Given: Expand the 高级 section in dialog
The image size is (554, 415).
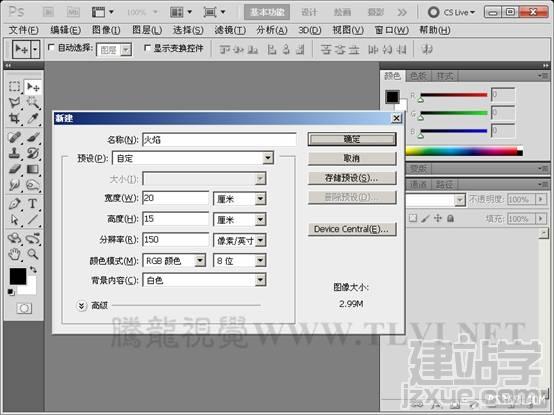Looking at the screenshot, I should [x=82, y=306].
